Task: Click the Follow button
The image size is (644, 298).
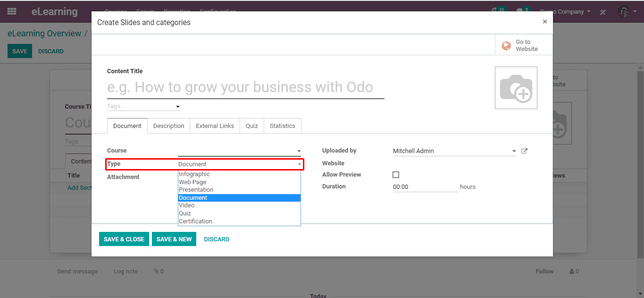Action: (544, 272)
